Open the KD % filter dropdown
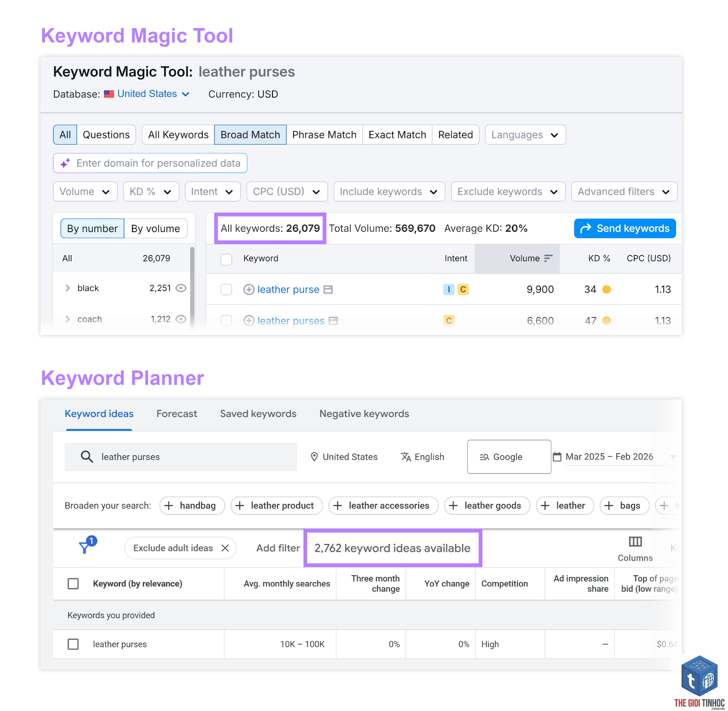Viewport: 728px width, 711px height. (151, 192)
